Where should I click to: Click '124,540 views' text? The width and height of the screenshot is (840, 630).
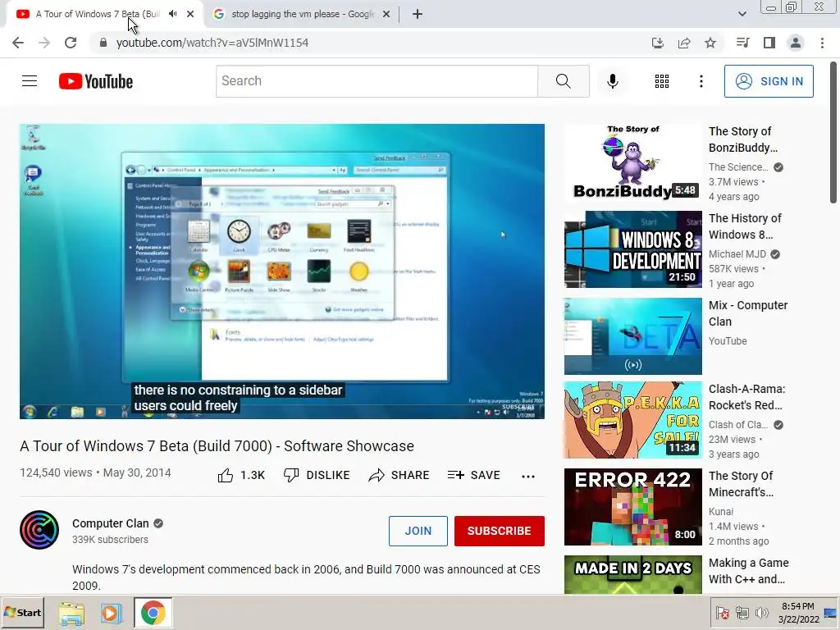[x=56, y=472]
